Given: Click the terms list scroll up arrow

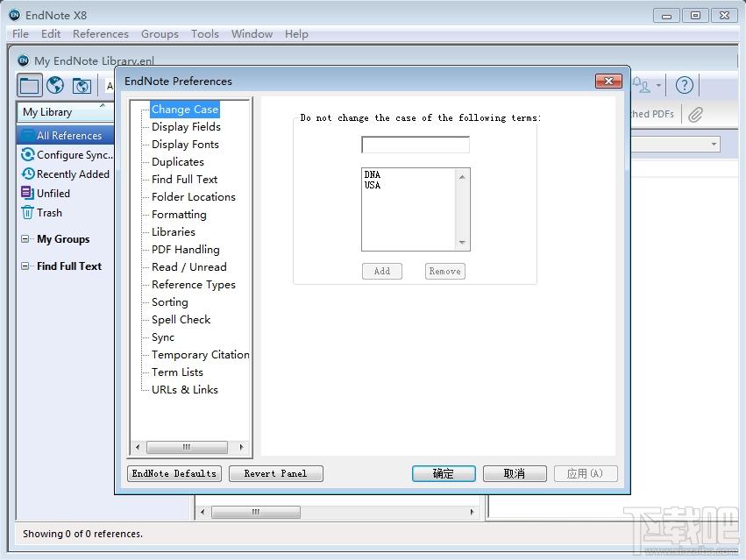Looking at the screenshot, I should (462, 177).
